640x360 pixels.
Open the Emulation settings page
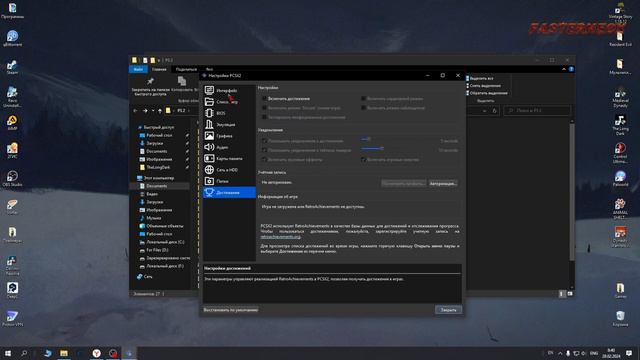coord(229,124)
